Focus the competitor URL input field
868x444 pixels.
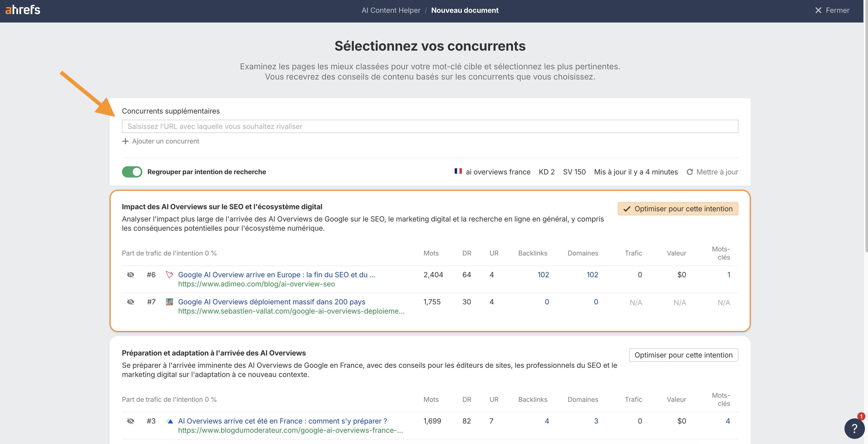(x=430, y=126)
